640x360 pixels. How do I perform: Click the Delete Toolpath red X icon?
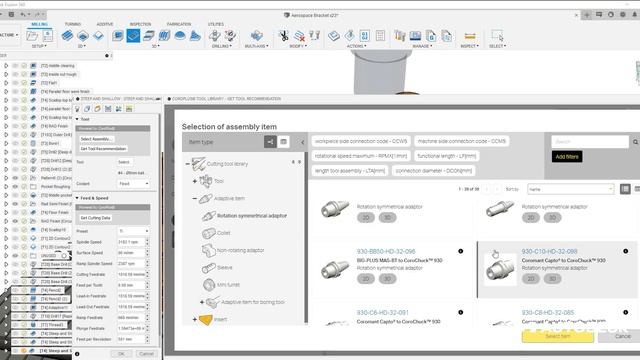pos(299,36)
